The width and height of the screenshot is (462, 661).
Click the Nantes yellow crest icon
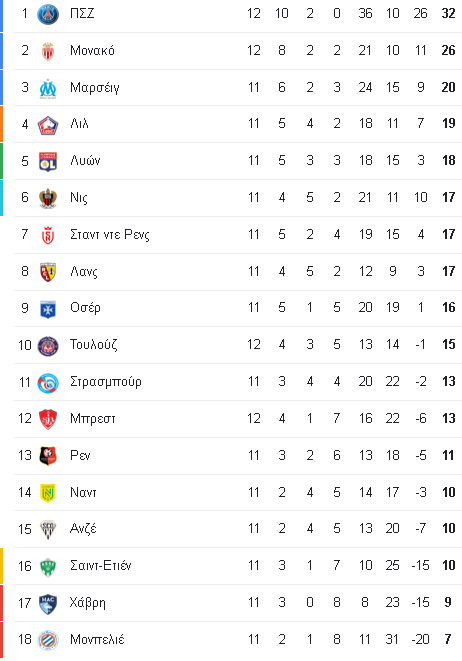(x=48, y=493)
